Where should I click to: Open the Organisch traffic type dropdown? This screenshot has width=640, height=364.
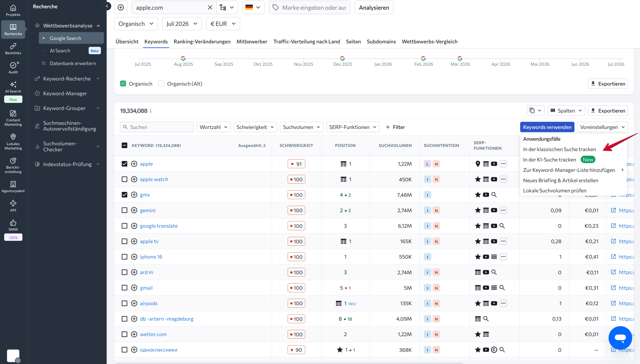(x=136, y=24)
